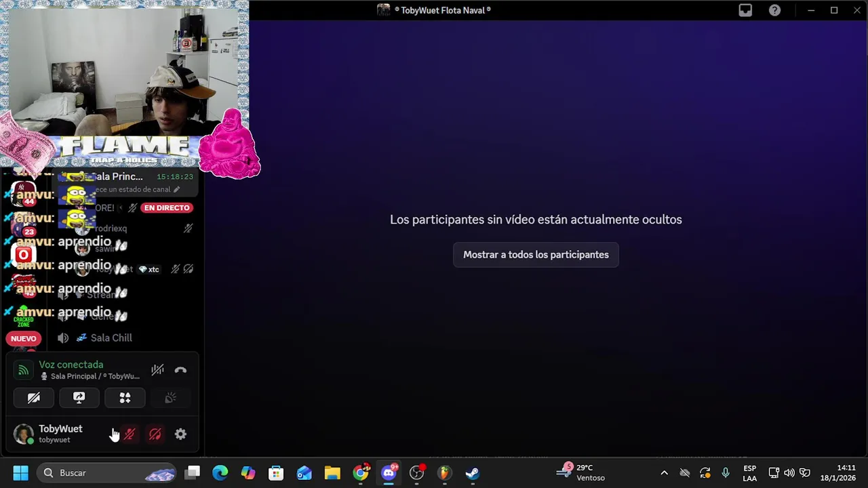This screenshot has height=488, width=868.
Task: Focus the Buscar taskbar search box
Action: tap(106, 473)
